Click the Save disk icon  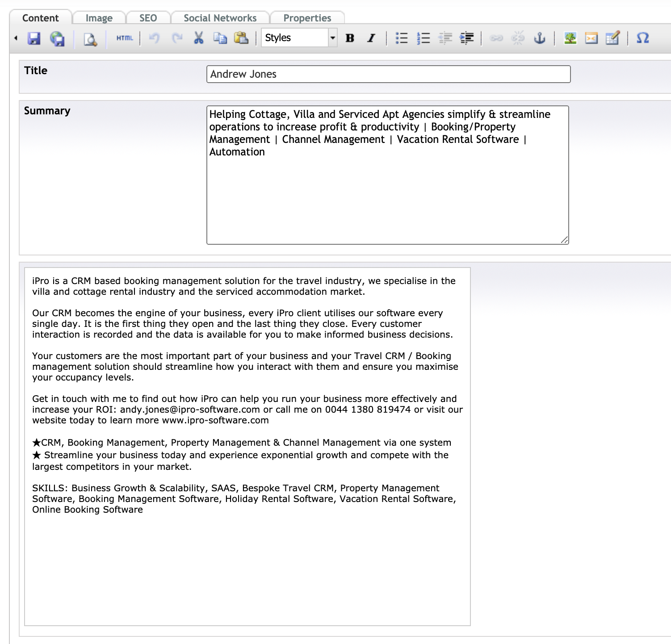coord(34,38)
